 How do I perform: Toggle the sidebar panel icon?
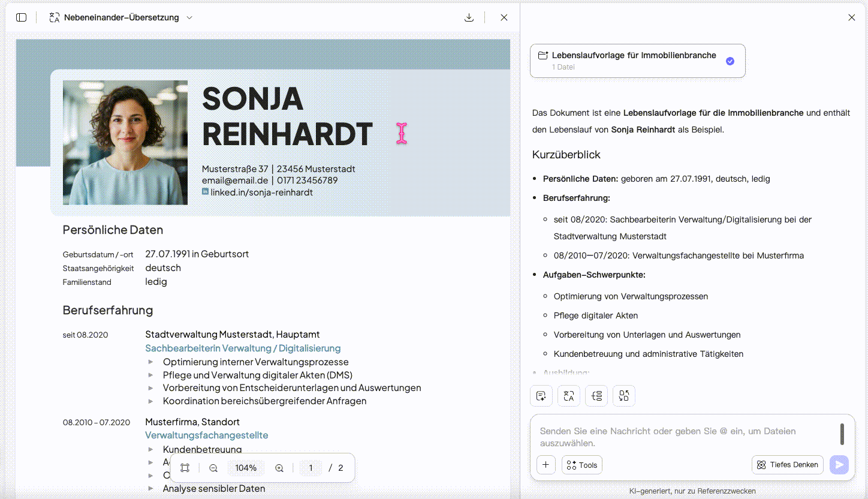[x=22, y=17]
